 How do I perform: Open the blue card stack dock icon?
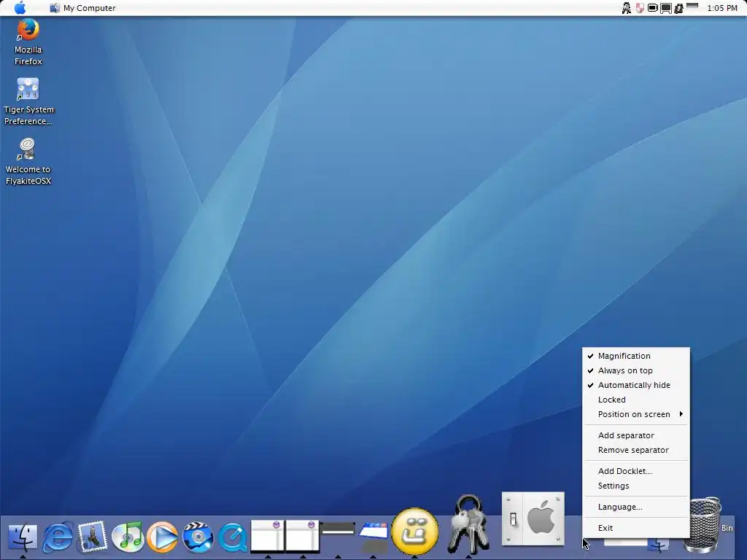(x=373, y=532)
